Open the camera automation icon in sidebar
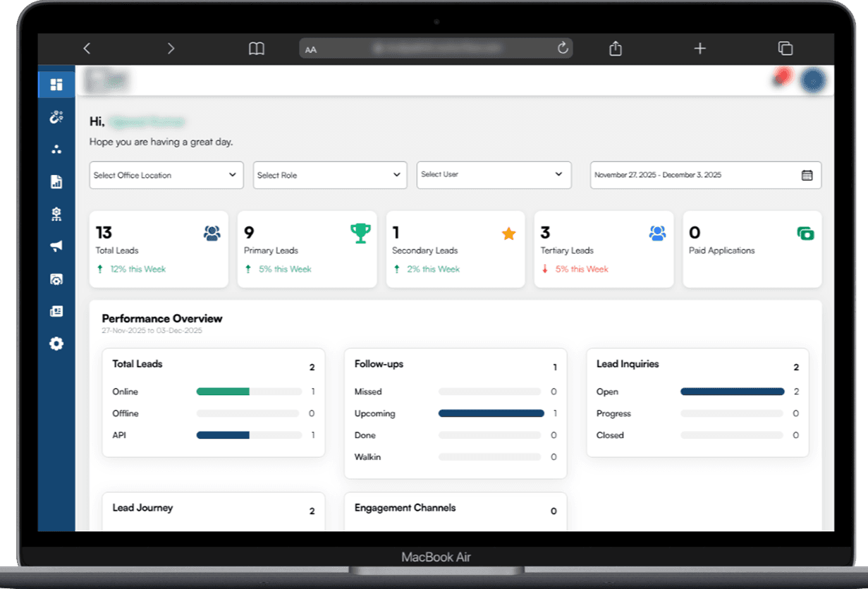The height and width of the screenshot is (589, 868). pyautogui.click(x=56, y=279)
